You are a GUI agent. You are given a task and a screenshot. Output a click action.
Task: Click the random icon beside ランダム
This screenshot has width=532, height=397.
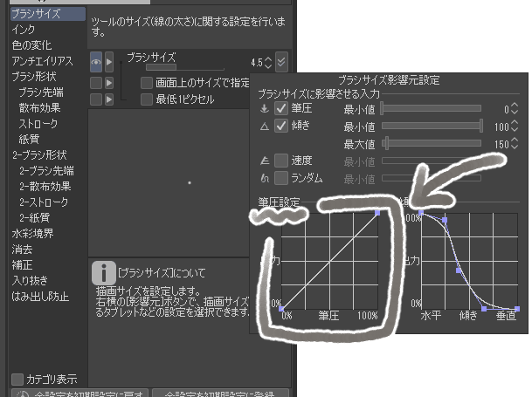pyautogui.click(x=263, y=178)
